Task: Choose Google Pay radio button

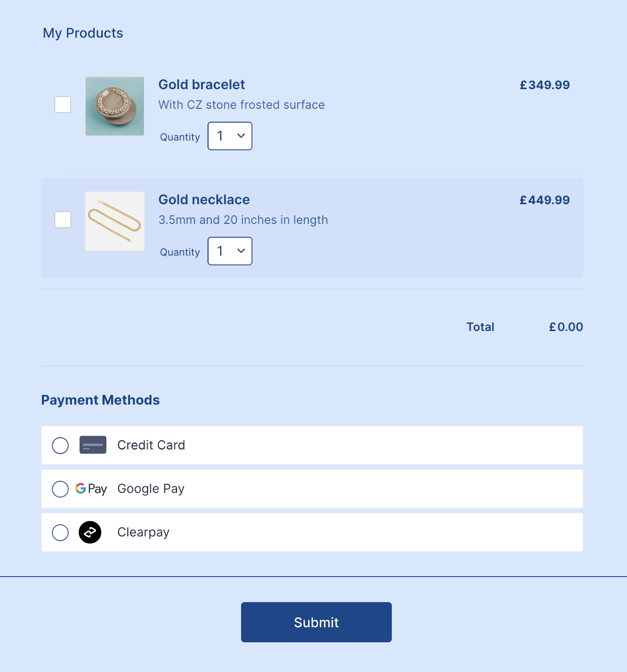Action: click(60, 489)
